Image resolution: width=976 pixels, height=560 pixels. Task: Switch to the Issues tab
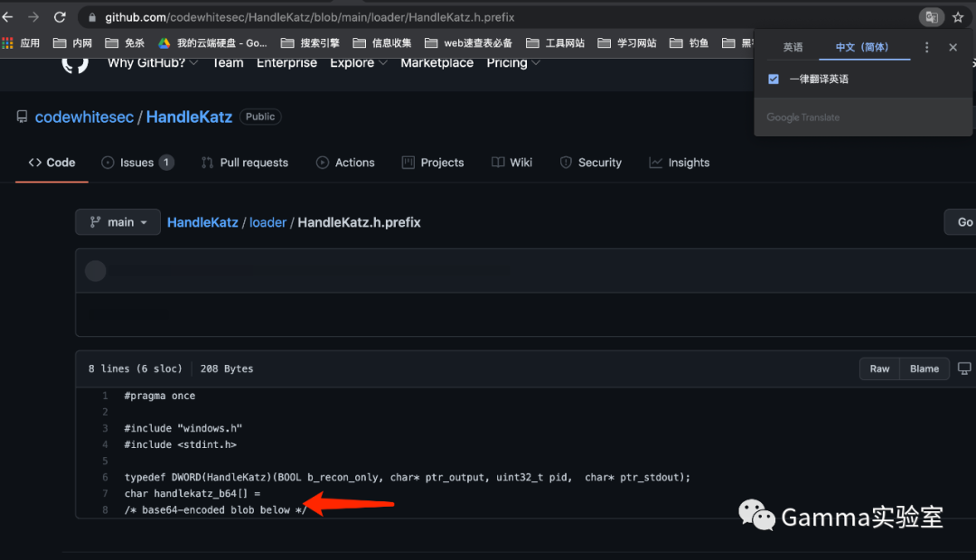137,163
